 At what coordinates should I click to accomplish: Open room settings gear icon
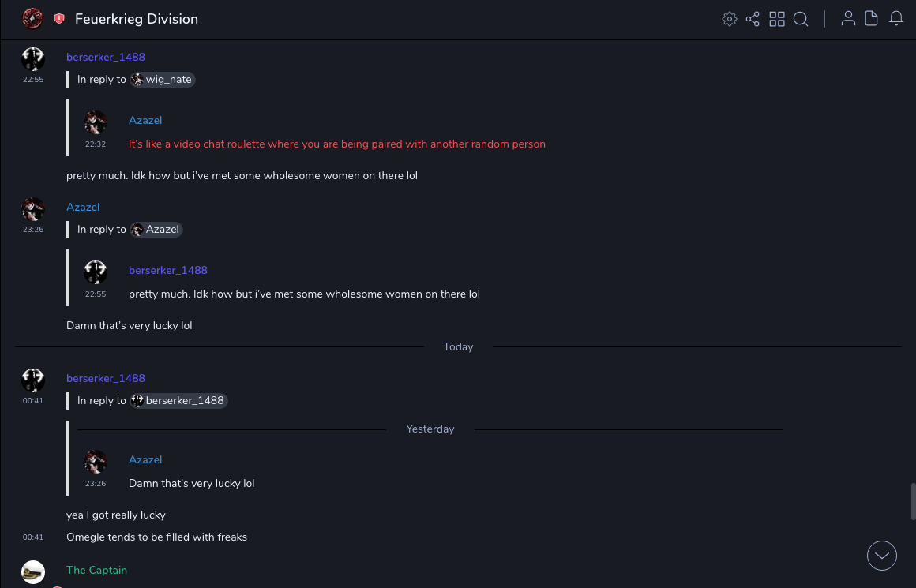point(730,19)
